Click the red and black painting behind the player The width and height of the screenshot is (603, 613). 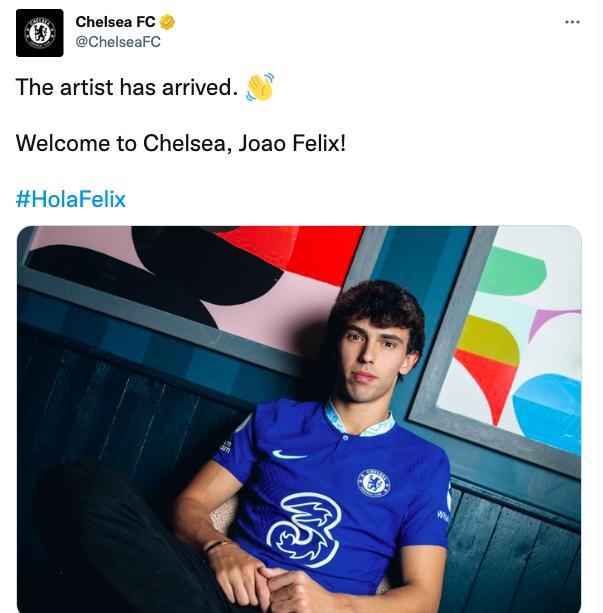tap(200, 268)
